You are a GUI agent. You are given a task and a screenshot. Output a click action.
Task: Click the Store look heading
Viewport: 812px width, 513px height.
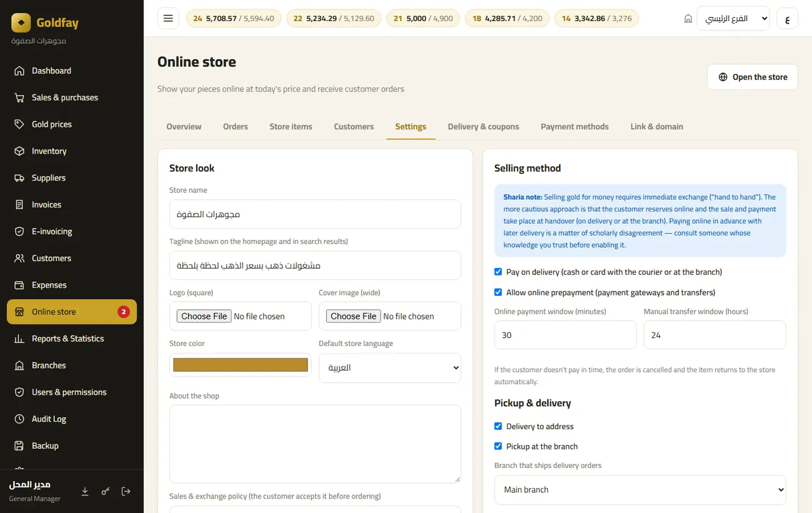192,168
